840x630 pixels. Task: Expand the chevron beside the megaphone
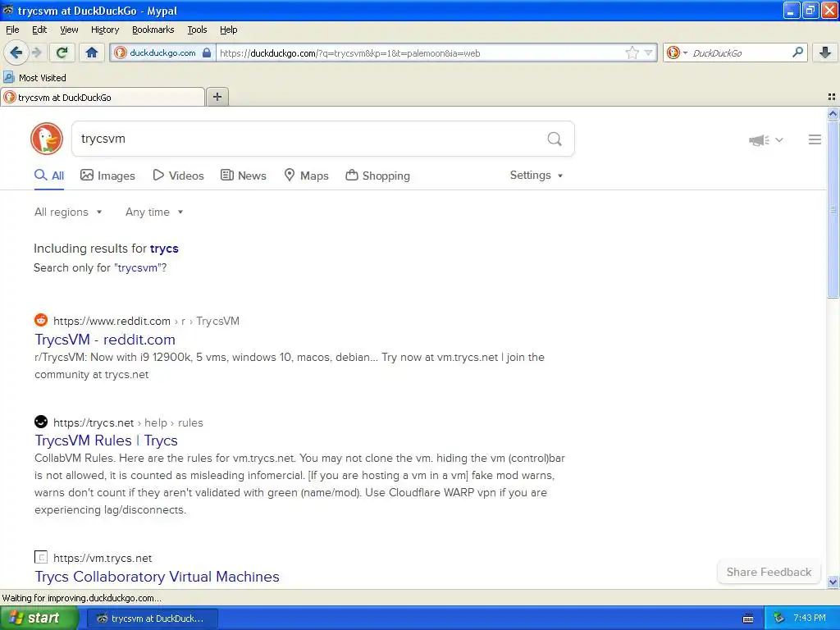(779, 139)
